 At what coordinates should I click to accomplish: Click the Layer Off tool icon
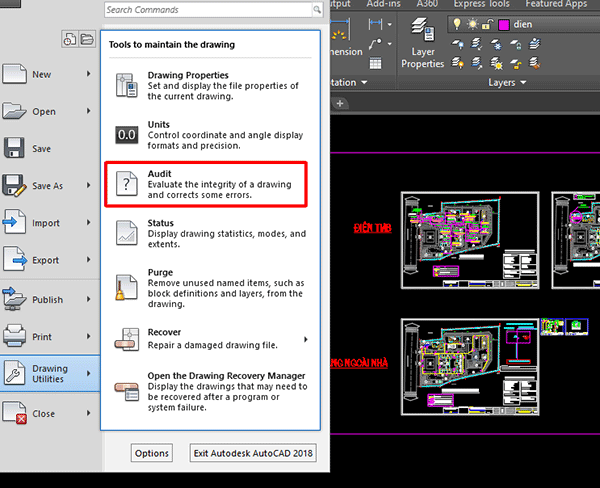[457, 44]
